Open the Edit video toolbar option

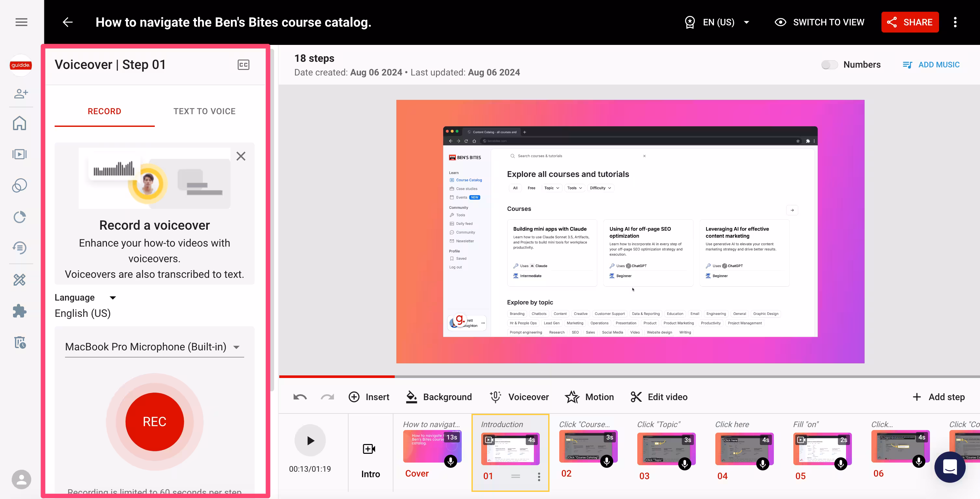pos(659,397)
